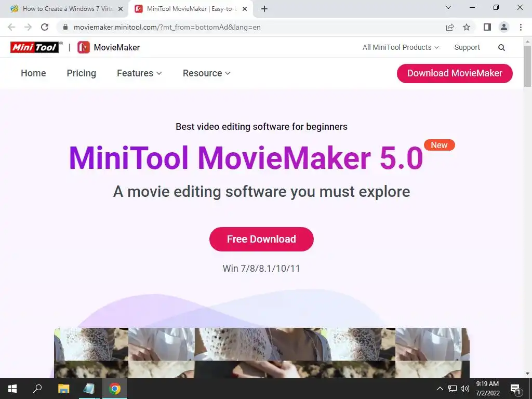The width and height of the screenshot is (532, 399).
Task: Click the page vertical scrollbar thumb
Action: (527, 66)
